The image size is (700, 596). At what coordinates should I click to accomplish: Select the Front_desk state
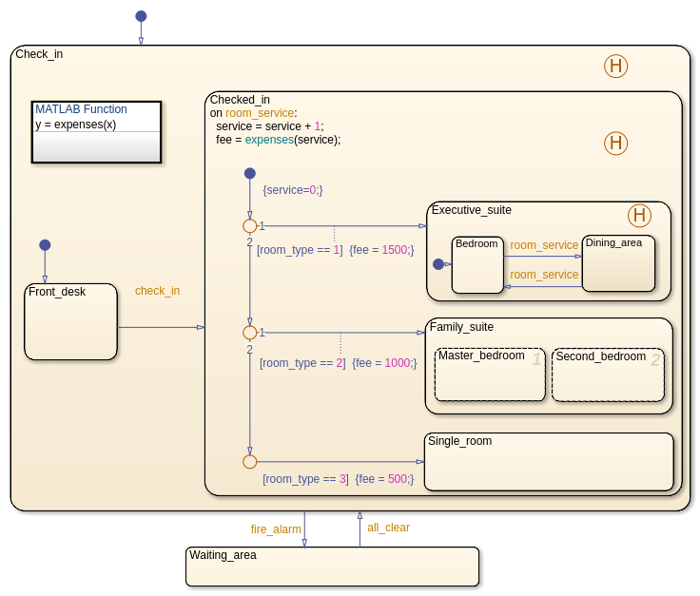pyautogui.click(x=71, y=321)
